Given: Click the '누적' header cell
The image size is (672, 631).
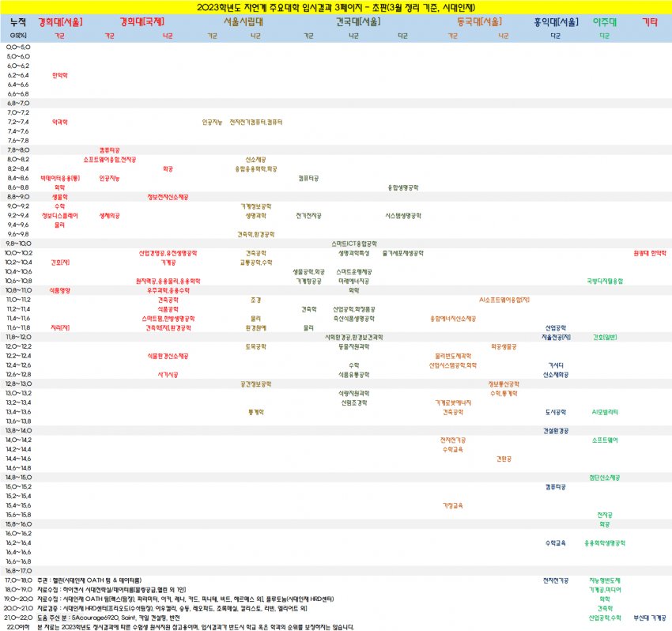Looking at the screenshot, I should [x=18, y=22].
